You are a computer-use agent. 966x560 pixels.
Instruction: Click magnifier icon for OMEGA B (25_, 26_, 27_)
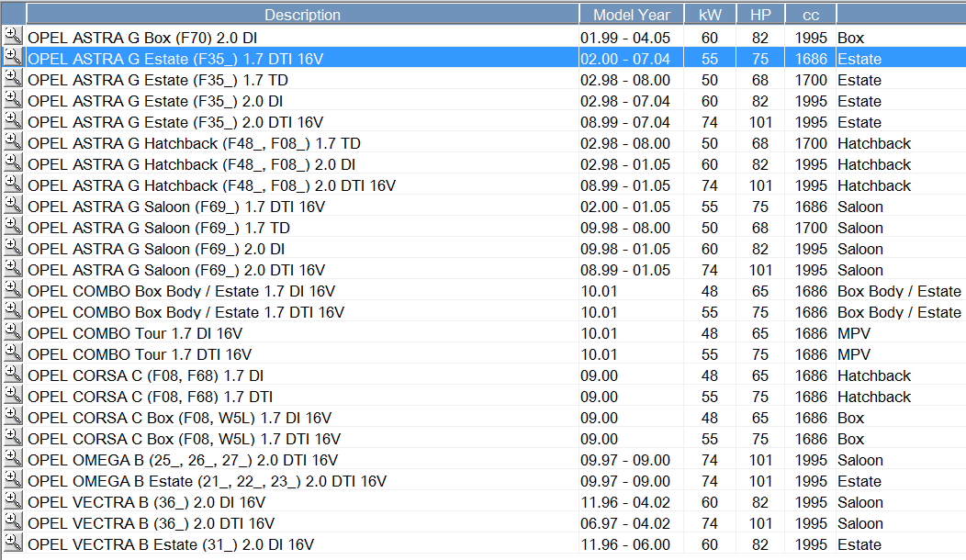(x=13, y=458)
